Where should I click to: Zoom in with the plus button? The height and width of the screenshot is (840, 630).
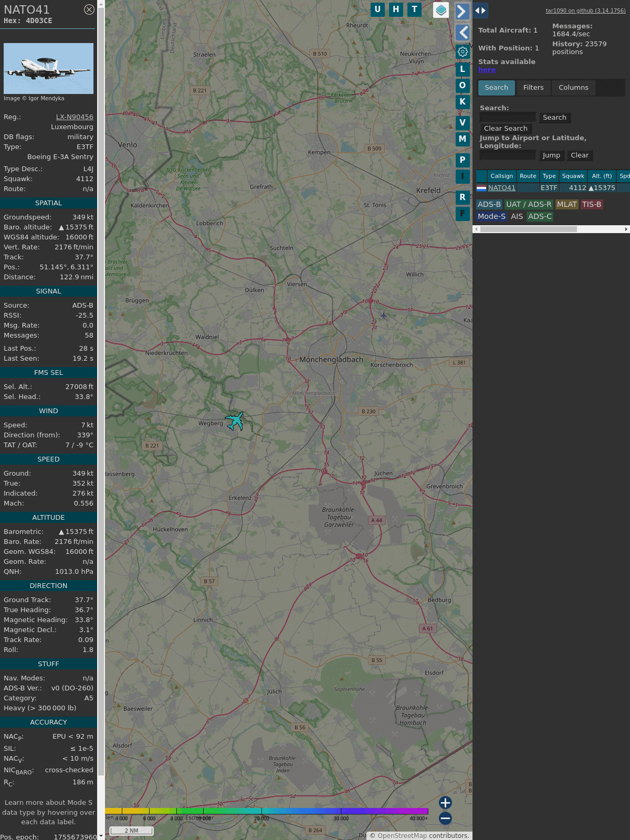(x=445, y=802)
